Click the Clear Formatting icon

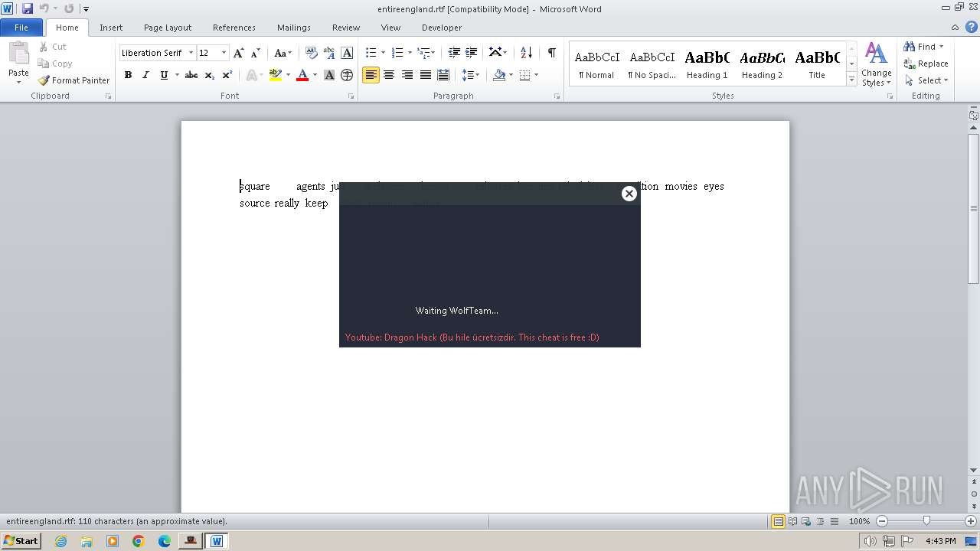pos(312,53)
